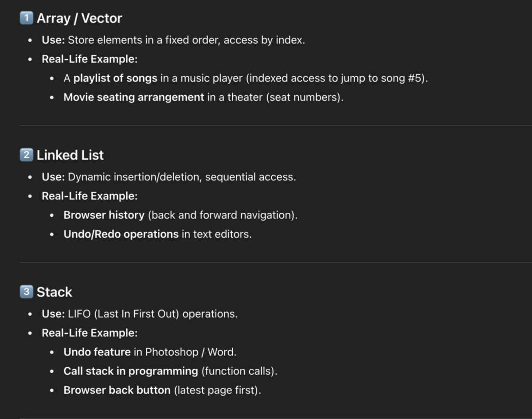
Task: Click the number 3 emoji beside Stack
Action: pos(27,292)
